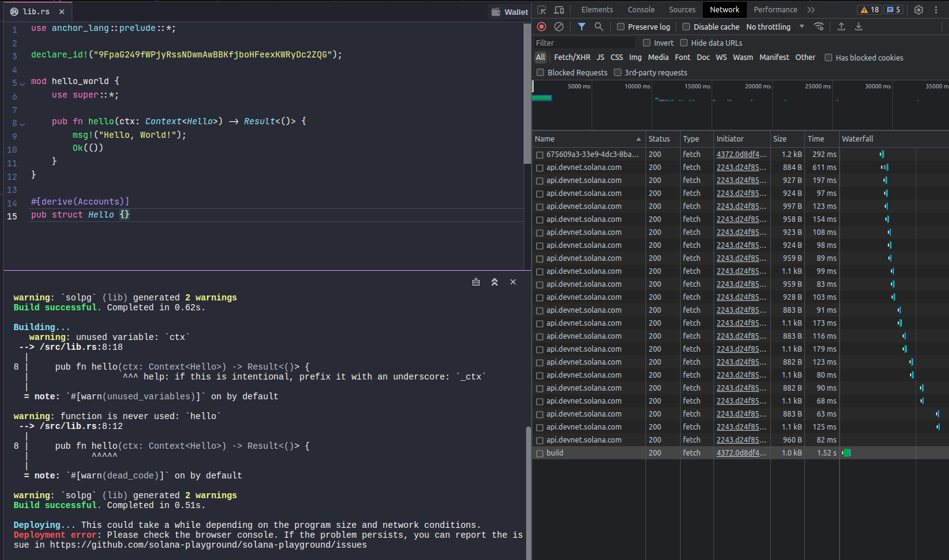The width and height of the screenshot is (949, 560).
Task: Maximize the terminal panel with double chevron
Action: coord(495,282)
